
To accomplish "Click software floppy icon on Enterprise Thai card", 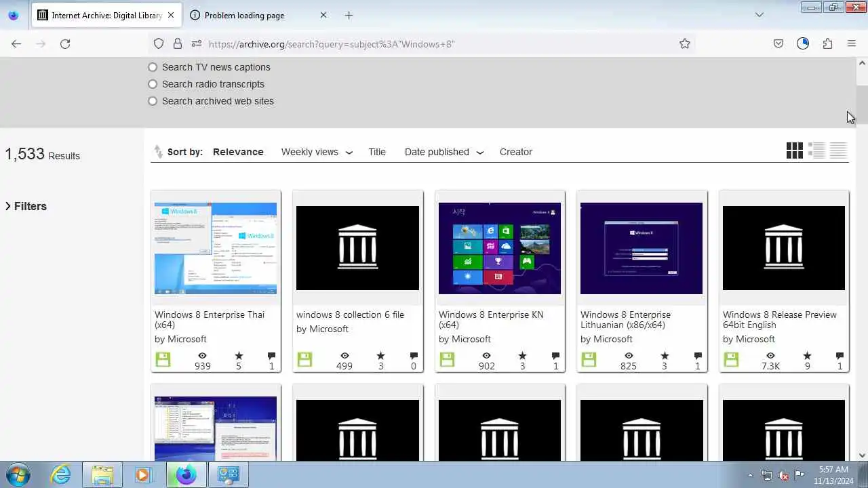I will (163, 360).
